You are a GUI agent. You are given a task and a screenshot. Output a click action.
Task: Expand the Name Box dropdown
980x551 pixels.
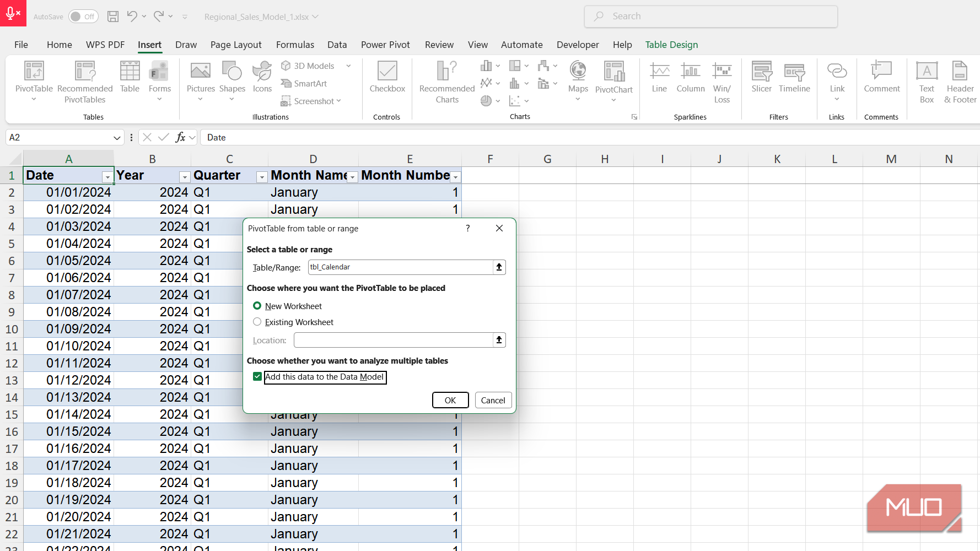click(116, 137)
